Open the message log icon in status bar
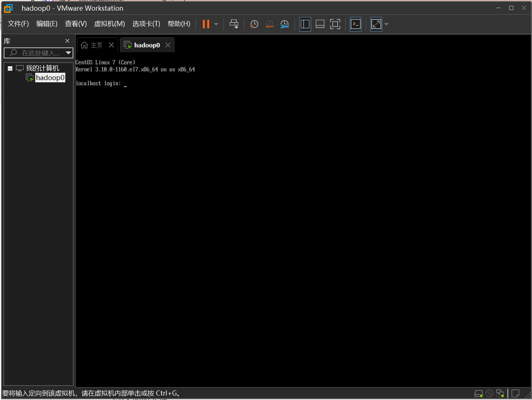 (515, 393)
